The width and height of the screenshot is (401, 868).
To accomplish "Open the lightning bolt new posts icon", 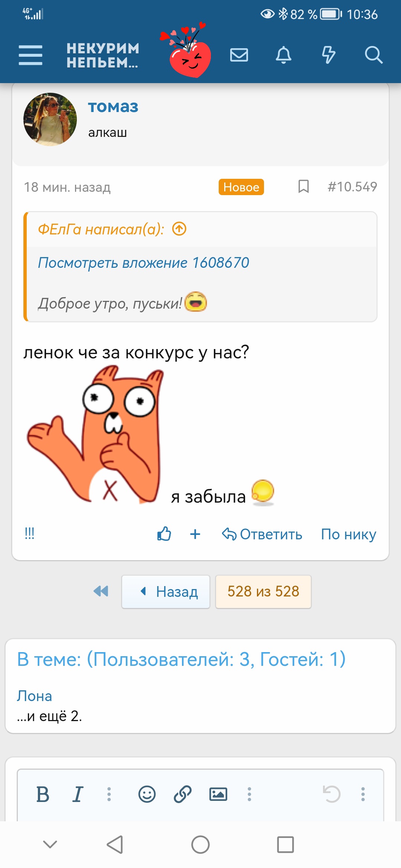I will pos(329,55).
